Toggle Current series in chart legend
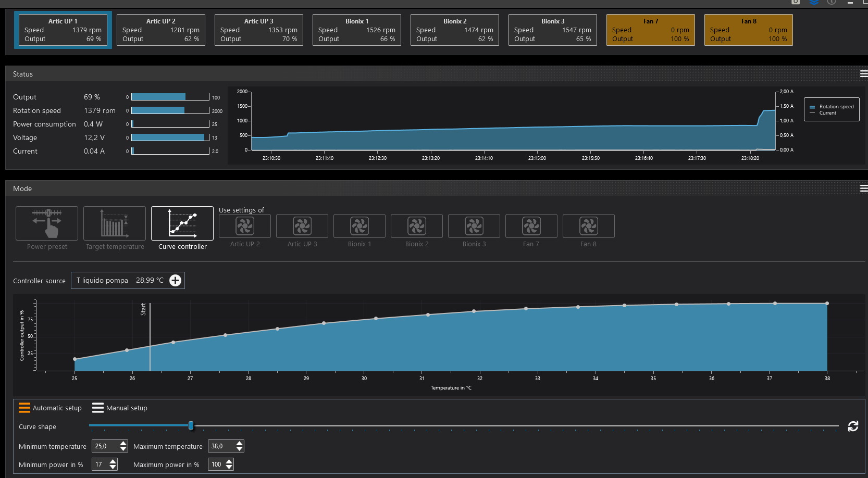 pos(823,112)
